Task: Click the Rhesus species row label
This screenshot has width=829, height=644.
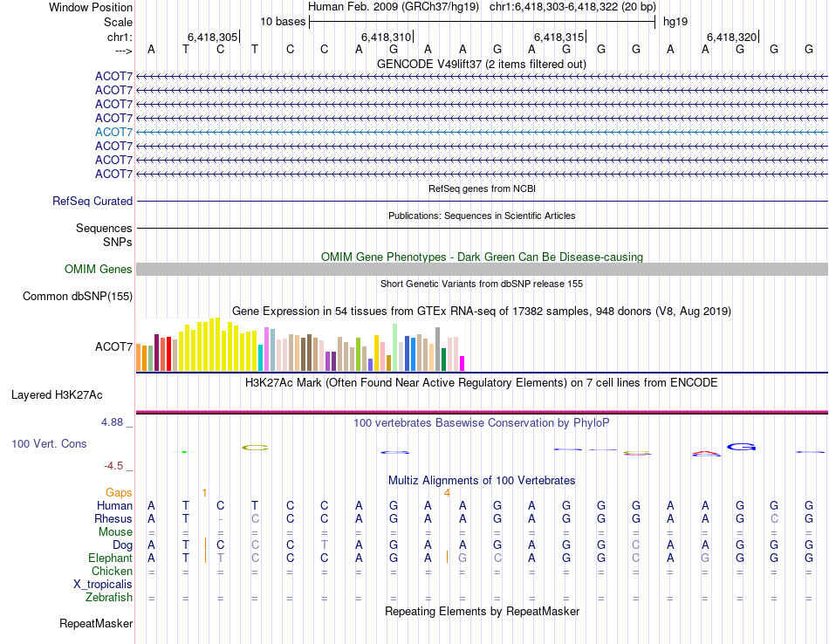Action: (x=114, y=518)
